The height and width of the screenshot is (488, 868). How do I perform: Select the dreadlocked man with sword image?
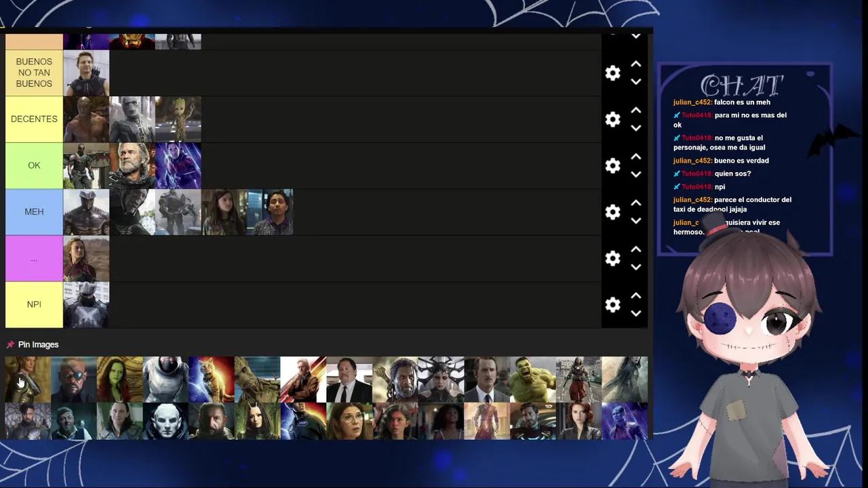(x=395, y=380)
